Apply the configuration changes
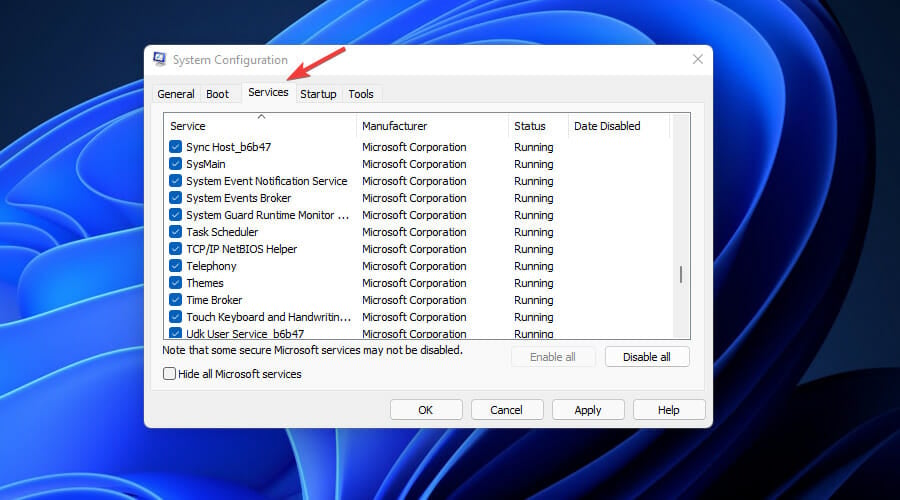900x500 pixels. click(x=588, y=410)
